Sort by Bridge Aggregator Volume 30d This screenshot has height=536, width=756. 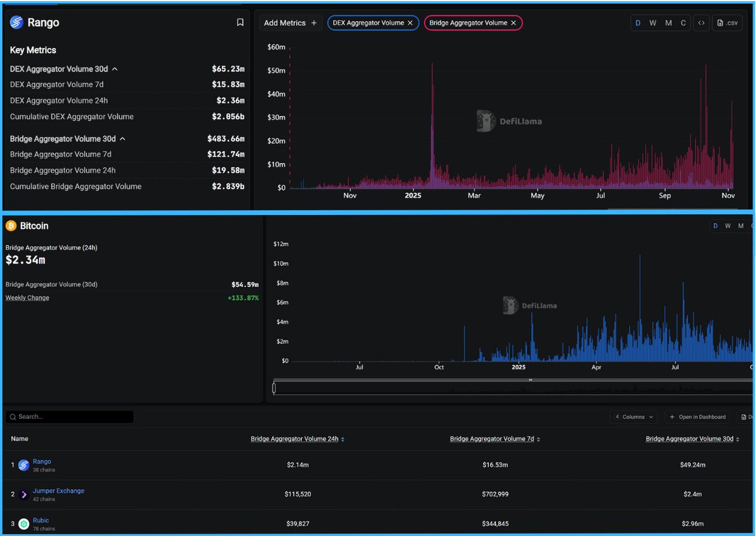[x=692, y=439]
